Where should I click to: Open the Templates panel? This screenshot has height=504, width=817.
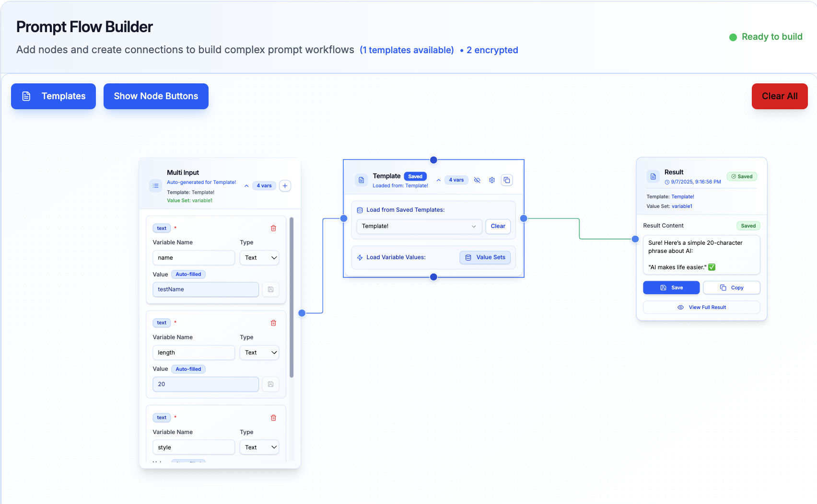pos(53,96)
